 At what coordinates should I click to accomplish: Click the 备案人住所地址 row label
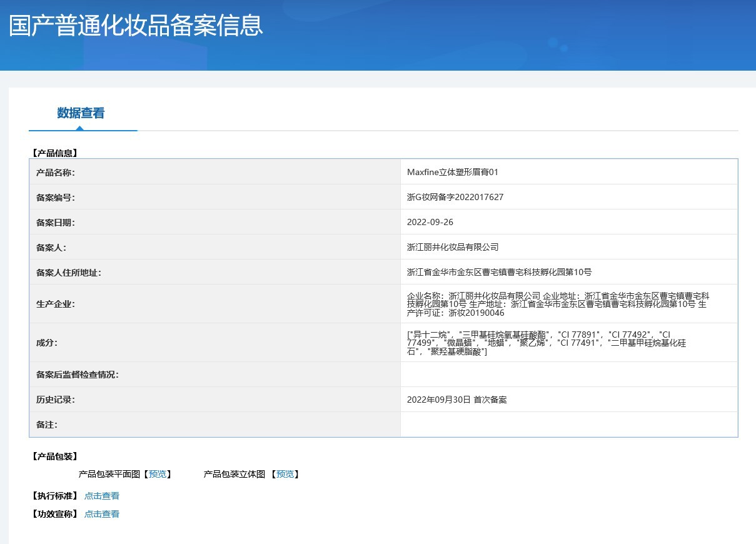[69, 272]
